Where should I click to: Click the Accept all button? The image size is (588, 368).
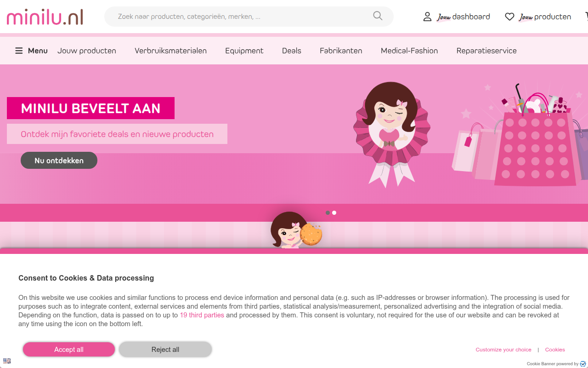(69, 350)
